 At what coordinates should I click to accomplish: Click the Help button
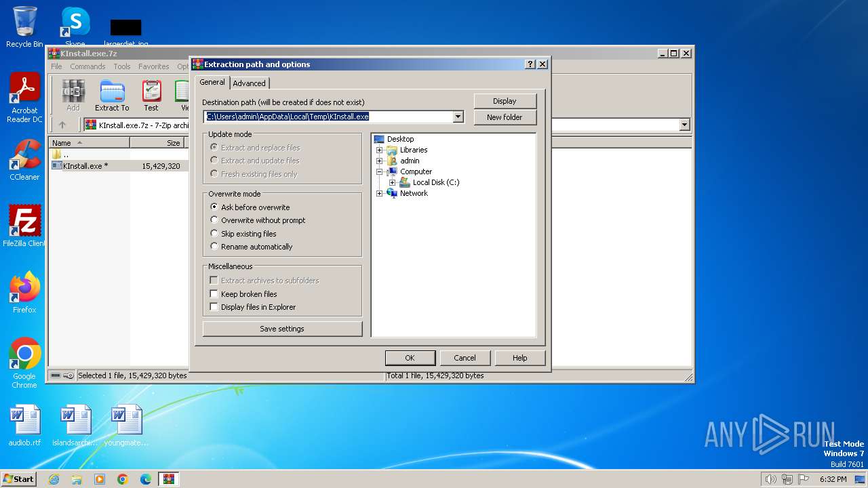point(519,358)
